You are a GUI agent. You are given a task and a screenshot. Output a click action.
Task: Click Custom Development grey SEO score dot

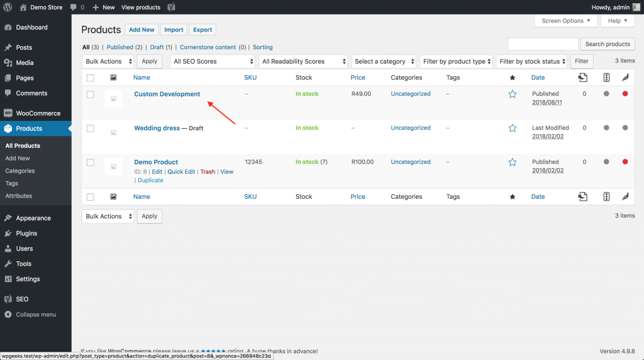pyautogui.click(x=606, y=94)
